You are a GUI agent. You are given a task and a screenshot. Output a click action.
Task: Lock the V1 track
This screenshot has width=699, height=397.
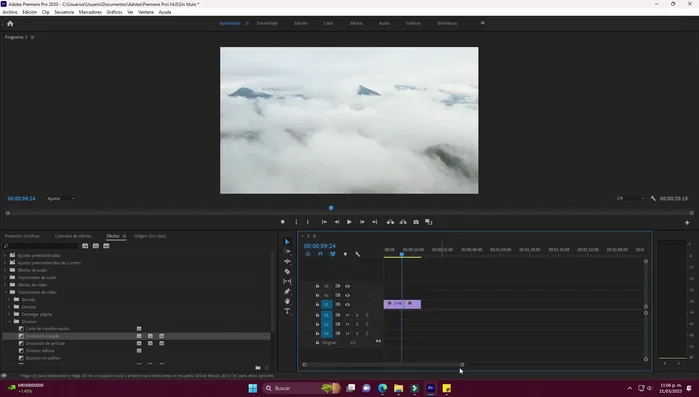click(317, 304)
